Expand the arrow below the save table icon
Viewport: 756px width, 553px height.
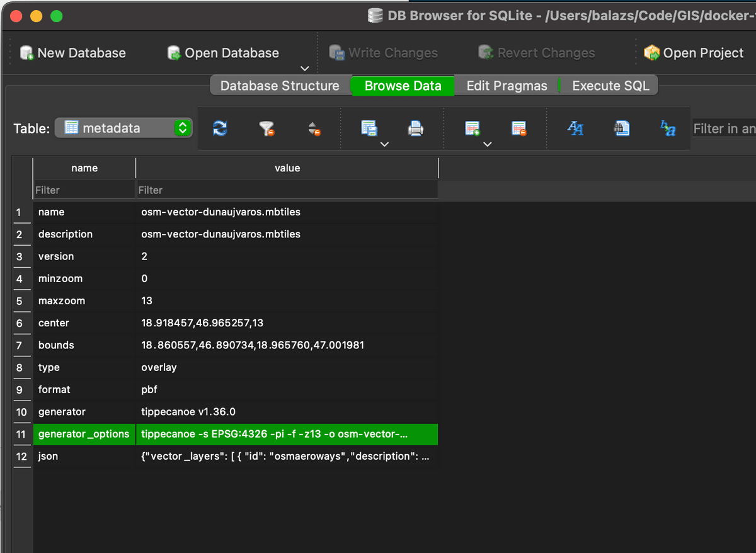pyautogui.click(x=384, y=144)
